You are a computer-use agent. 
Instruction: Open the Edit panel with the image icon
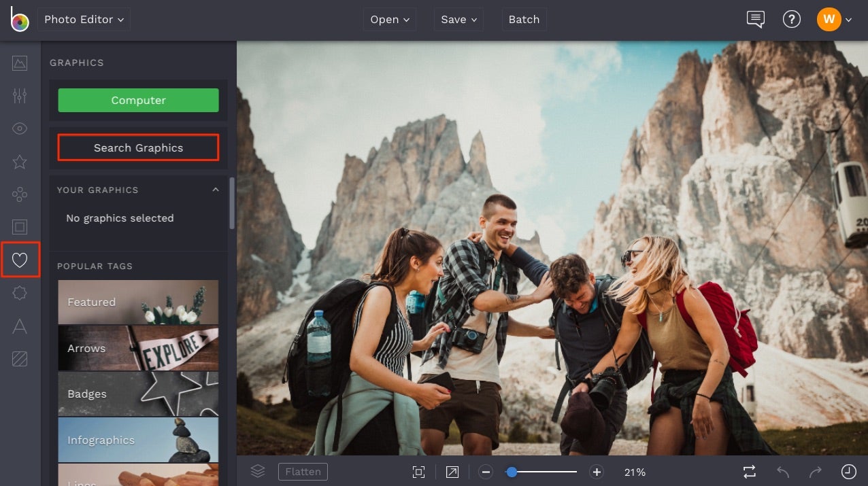(19, 63)
